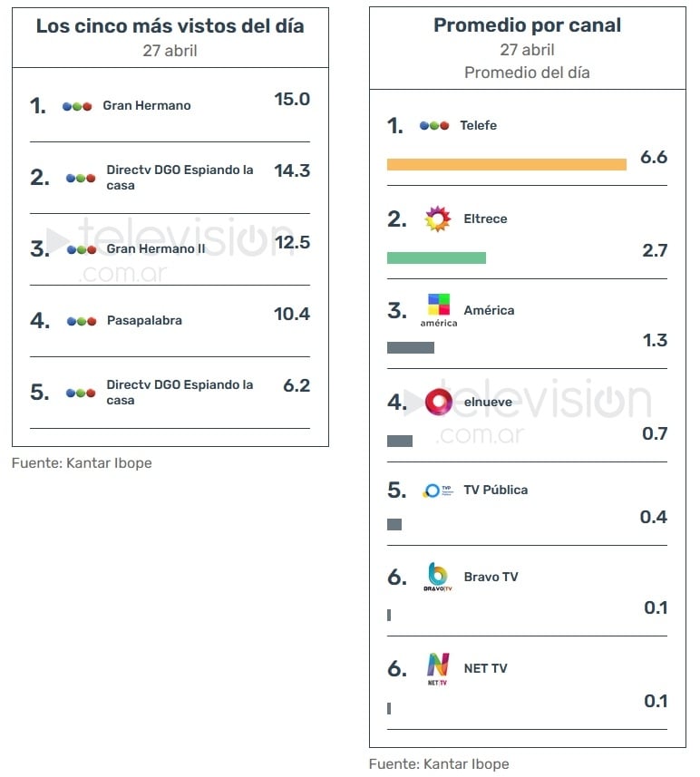Click the Telefe logo next to Pasapalabra
This screenshot has height=777, width=700.
82,321
